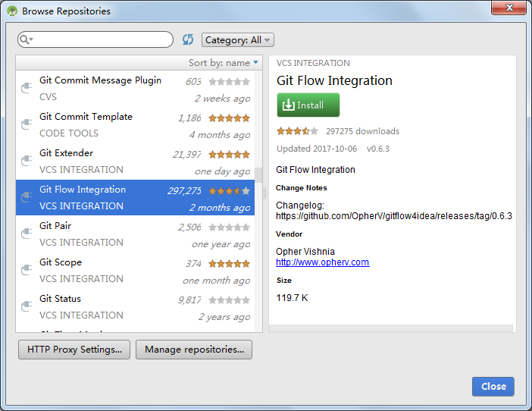The image size is (532, 411).
Task: Click plugin icon beside Git Commit Message Plugin
Action: coord(27,88)
